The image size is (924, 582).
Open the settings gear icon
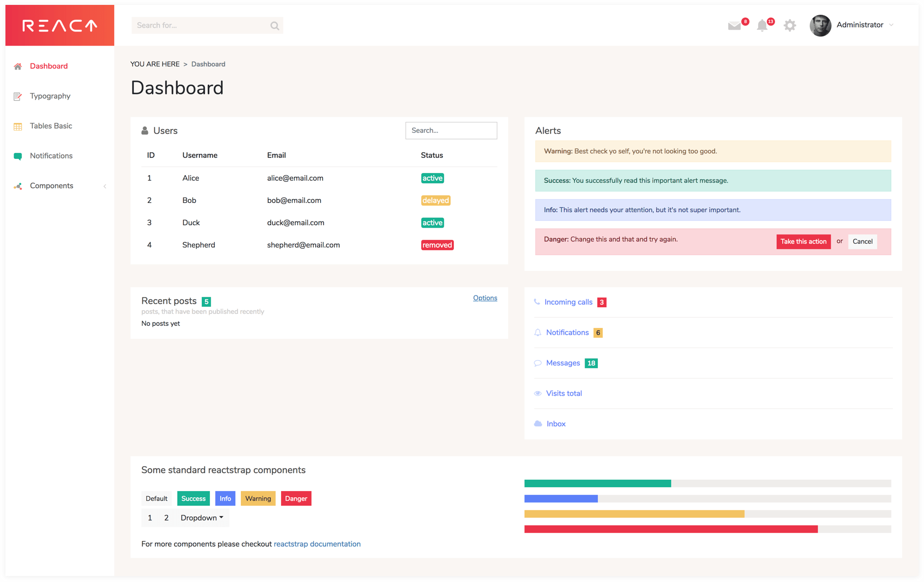pos(790,25)
